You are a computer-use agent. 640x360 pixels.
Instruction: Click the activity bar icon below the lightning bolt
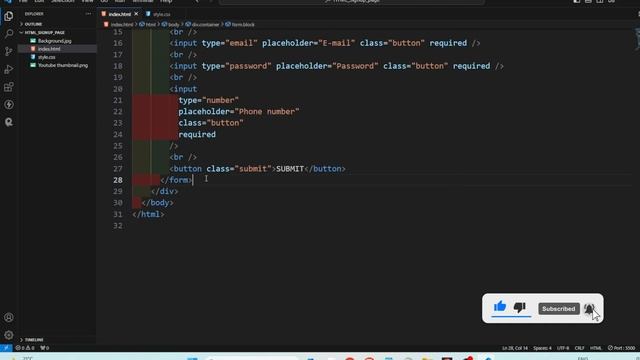9,122
